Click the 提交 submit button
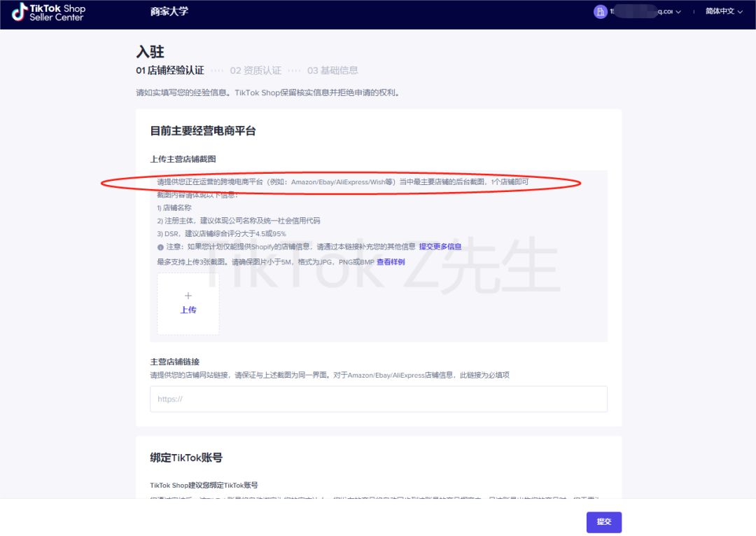The image size is (756, 536). (603, 522)
